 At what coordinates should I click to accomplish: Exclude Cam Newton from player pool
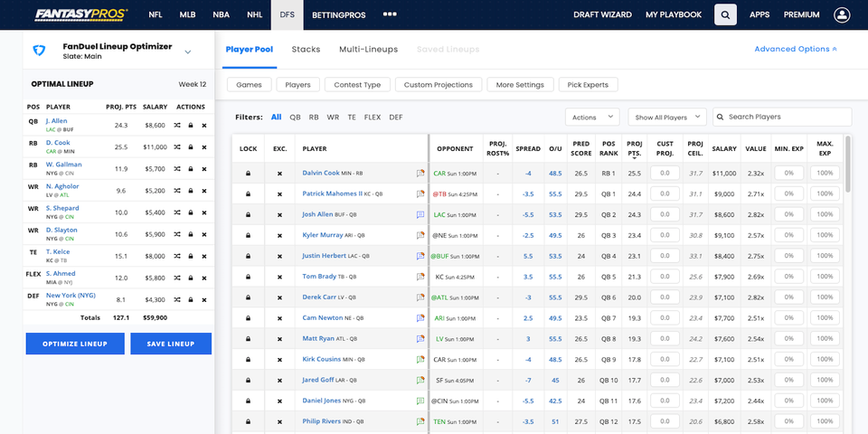pos(279,318)
